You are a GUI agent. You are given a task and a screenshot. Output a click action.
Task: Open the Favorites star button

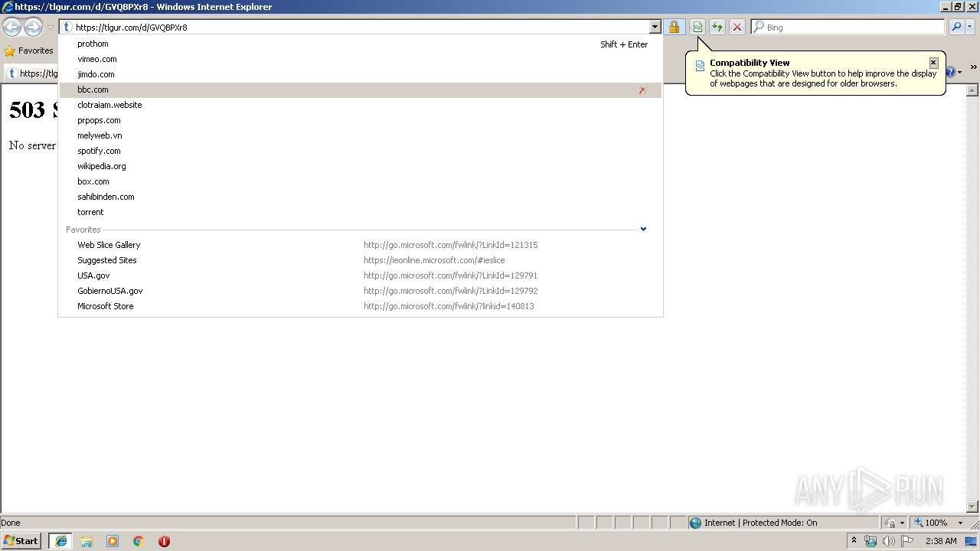click(x=28, y=51)
